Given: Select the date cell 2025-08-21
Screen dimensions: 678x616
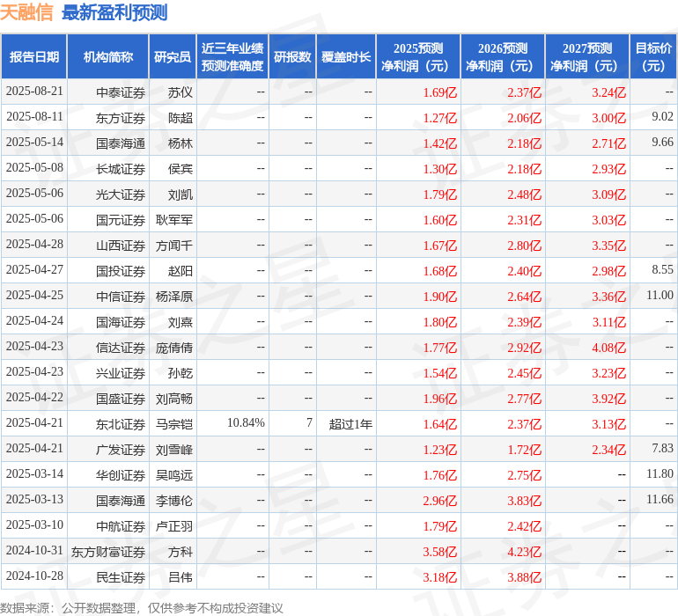Looking at the screenshot, I should [x=34, y=92].
